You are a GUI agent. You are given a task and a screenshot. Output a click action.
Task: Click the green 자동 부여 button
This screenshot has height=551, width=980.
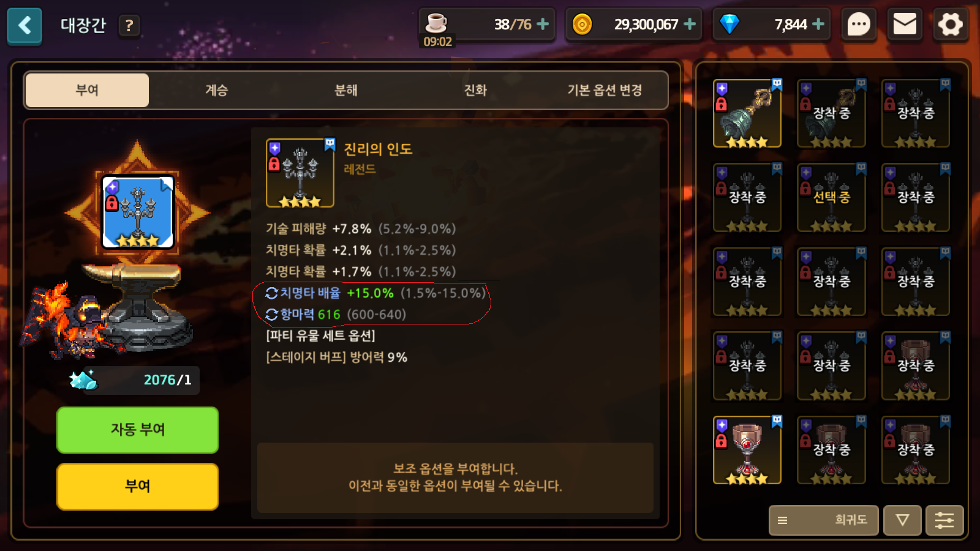pyautogui.click(x=137, y=430)
